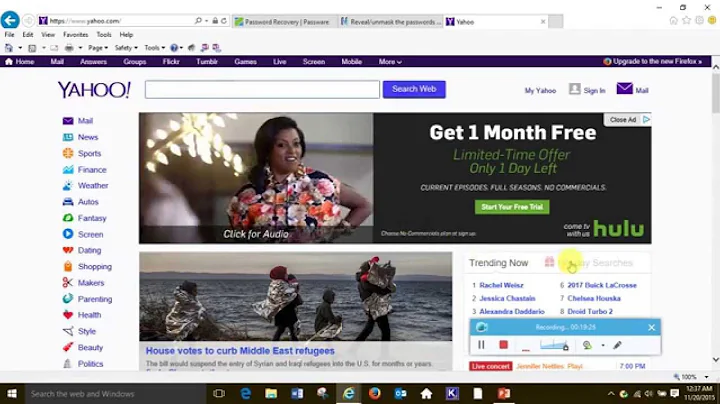Expand the More menu in Yahoo navbar

[390, 62]
